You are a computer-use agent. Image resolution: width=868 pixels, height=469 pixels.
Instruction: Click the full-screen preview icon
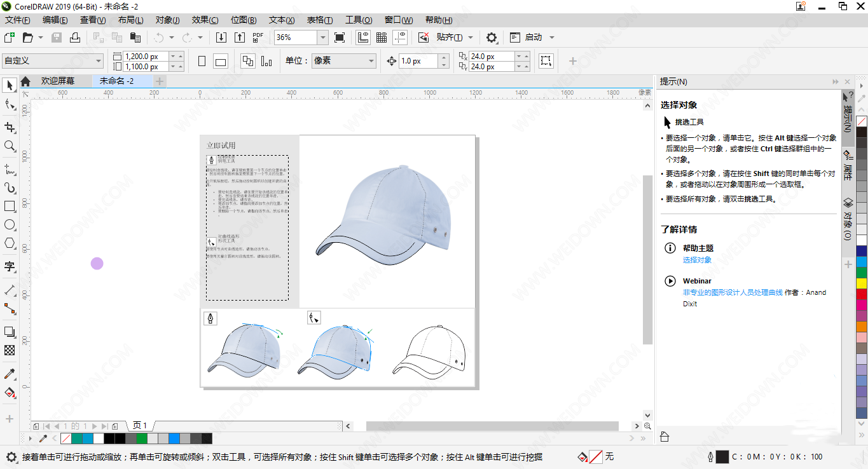340,37
